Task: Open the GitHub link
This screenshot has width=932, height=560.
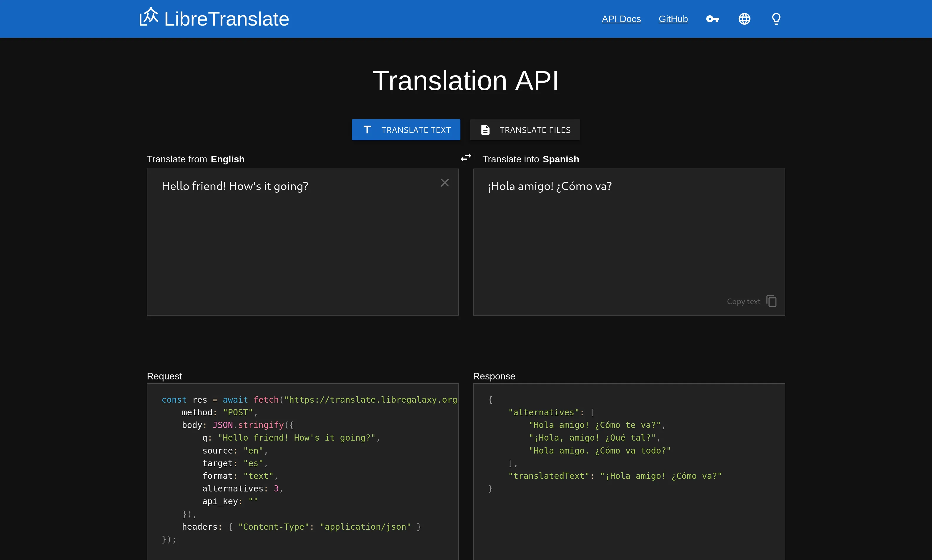Action: click(x=673, y=19)
